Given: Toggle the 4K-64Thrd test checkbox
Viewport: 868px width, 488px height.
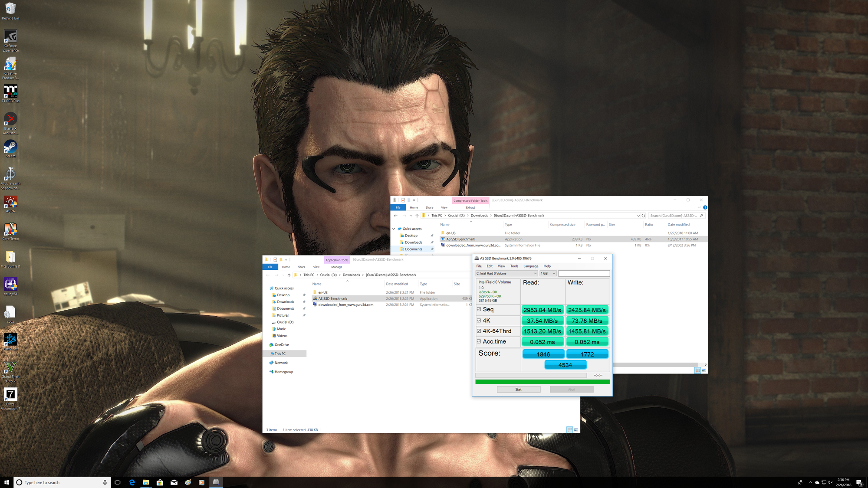Looking at the screenshot, I should point(479,331).
